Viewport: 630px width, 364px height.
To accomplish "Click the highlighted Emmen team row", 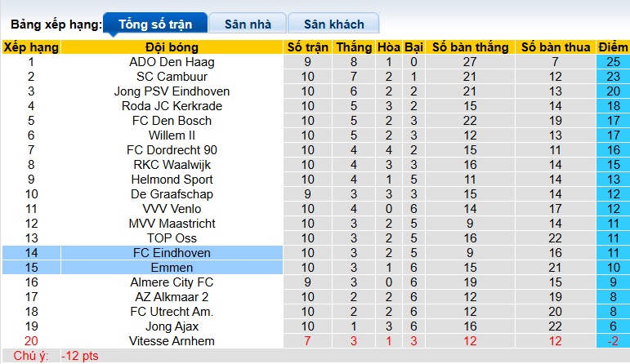I will [172, 268].
